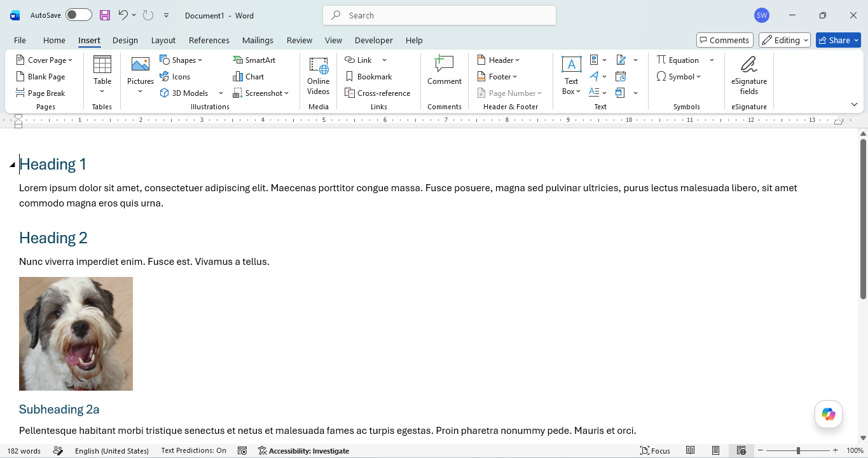Viewport: 868px width, 458px height.
Task: Switch to Web Layout view
Action: coord(741,451)
